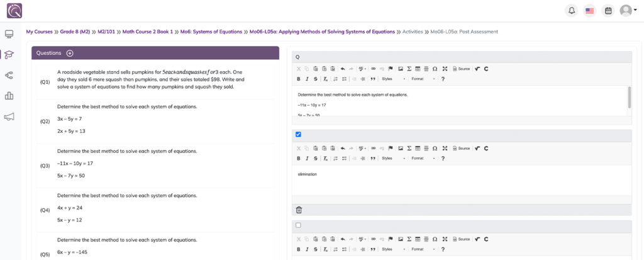Uncheck the correct-answer checkbox above 'elimination'
Image resolution: width=644 pixels, height=260 pixels.
tap(299, 134)
